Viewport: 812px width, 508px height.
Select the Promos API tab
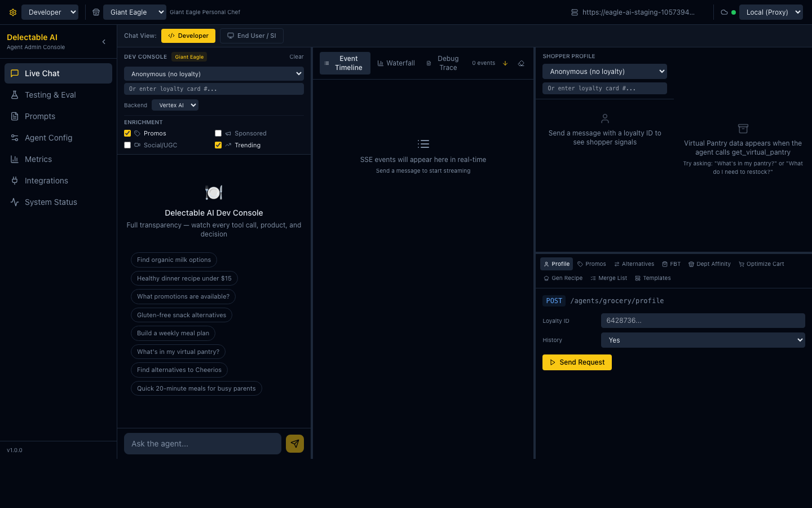[592, 264]
